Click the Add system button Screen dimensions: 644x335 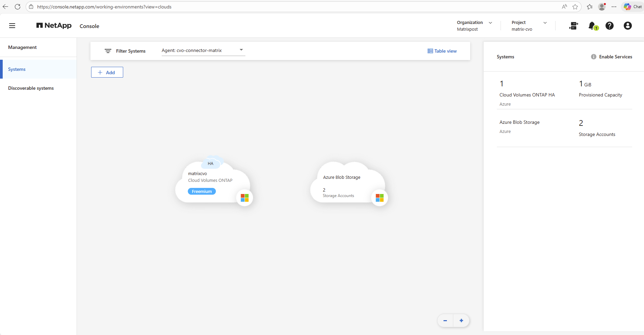pyautogui.click(x=107, y=72)
